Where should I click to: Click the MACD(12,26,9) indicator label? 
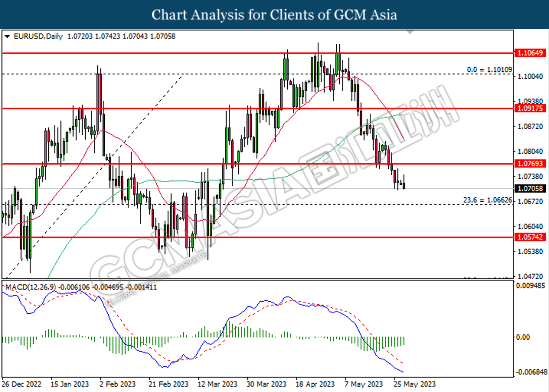pos(31,287)
